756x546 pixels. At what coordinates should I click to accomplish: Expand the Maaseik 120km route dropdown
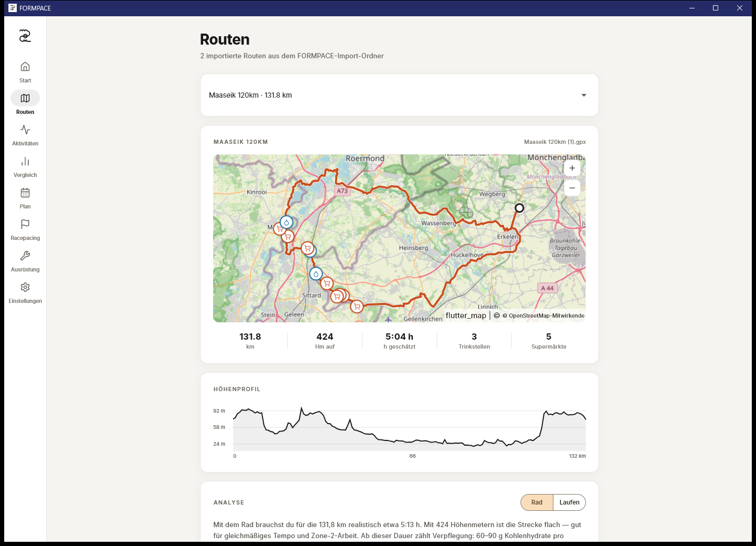(x=400, y=95)
